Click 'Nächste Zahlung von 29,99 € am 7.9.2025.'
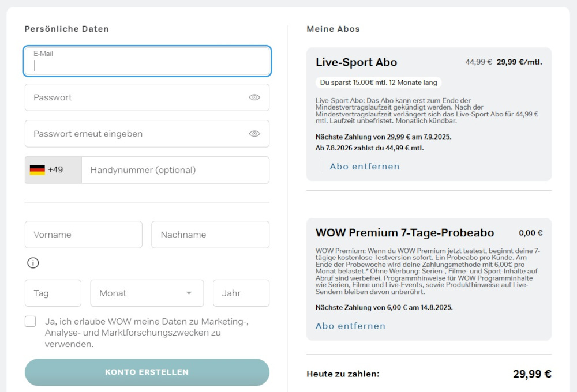Image resolution: width=577 pixels, height=392 pixels. pos(384,137)
